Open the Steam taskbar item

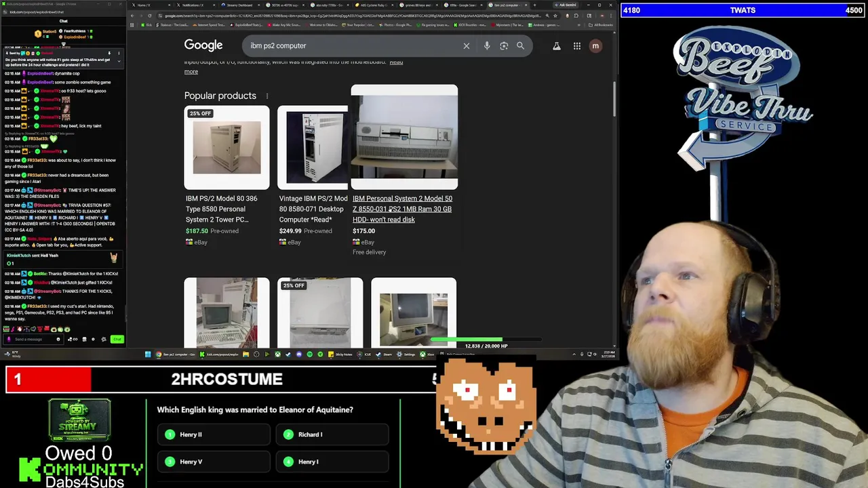pos(384,354)
